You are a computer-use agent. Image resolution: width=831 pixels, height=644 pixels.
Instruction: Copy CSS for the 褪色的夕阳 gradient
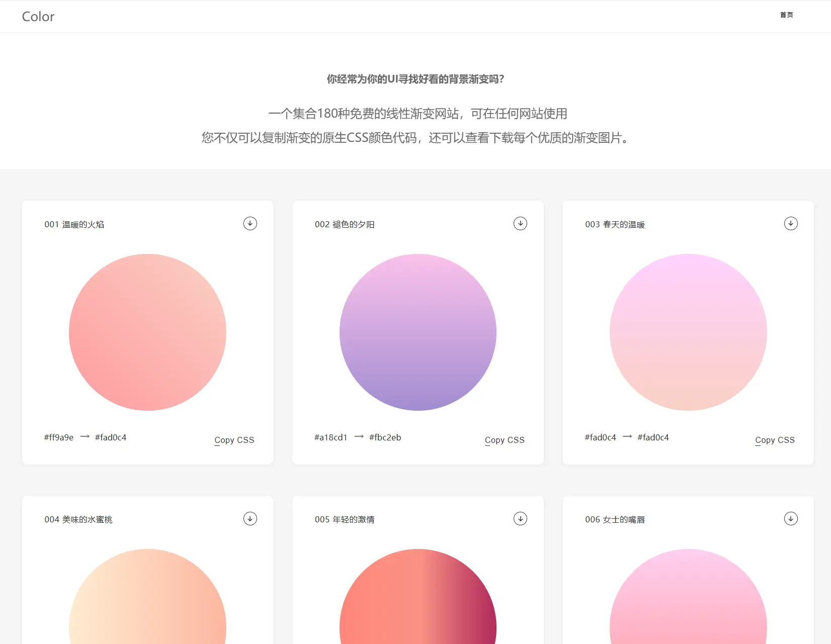(505, 440)
